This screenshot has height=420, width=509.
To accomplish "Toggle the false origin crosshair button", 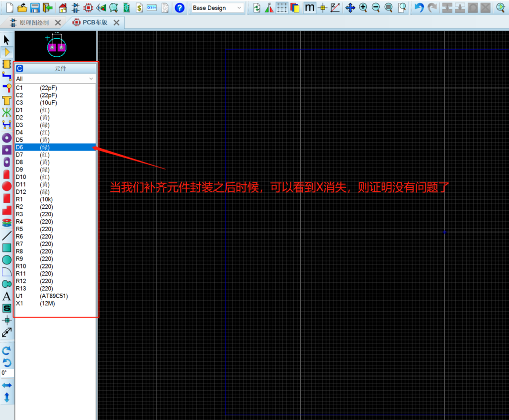I will point(322,7).
